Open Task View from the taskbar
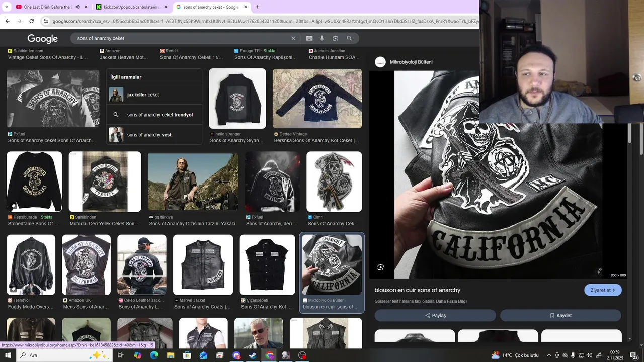644x362 pixels. click(121, 355)
